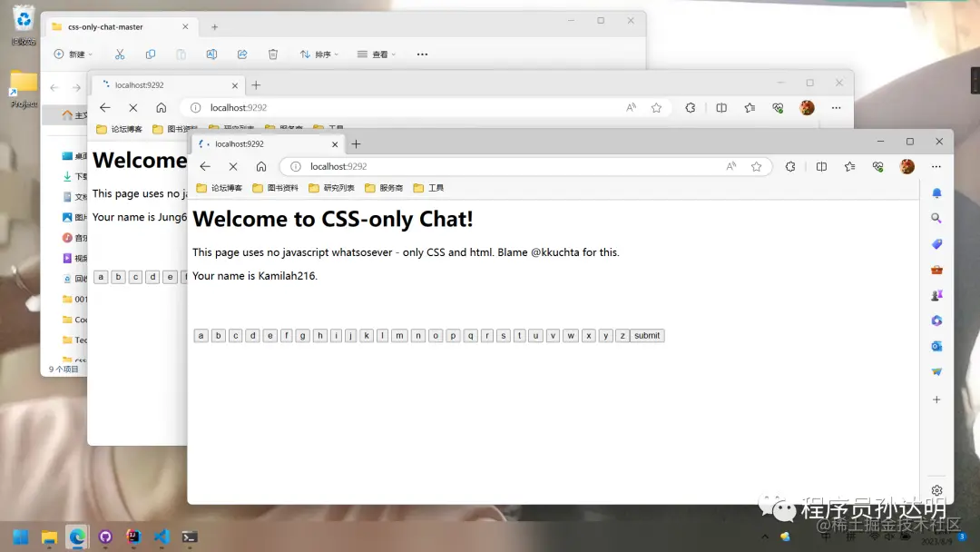Screen dimensions: 980x552
Task: Open the 论坛博客 bookmark folder in front browser
Action: (220, 188)
